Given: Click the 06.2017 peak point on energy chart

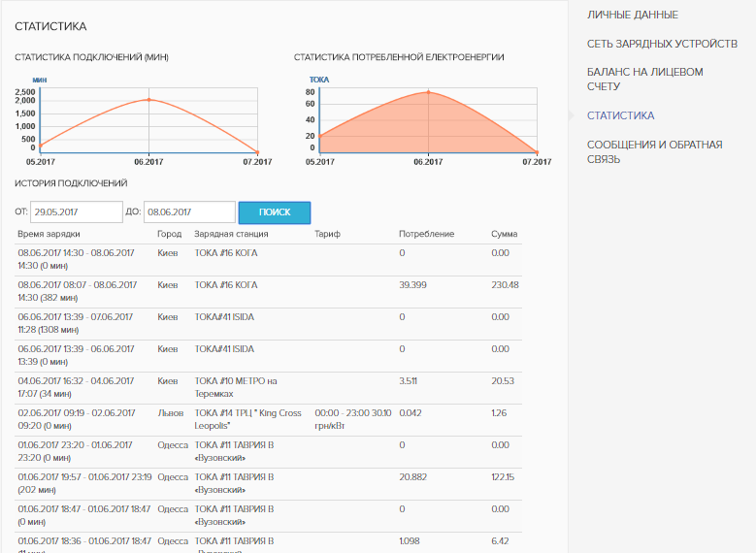Looking at the screenshot, I should (x=428, y=92).
